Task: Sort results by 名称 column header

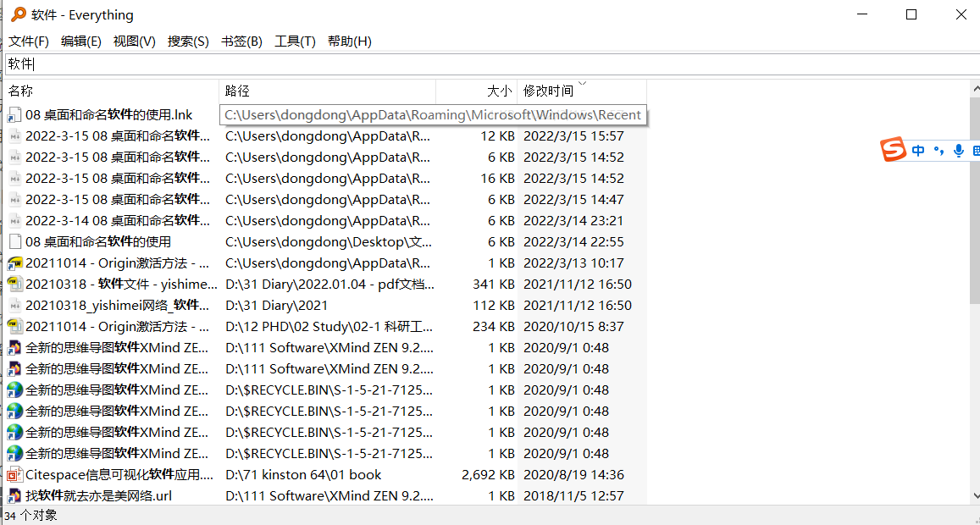Action: [x=110, y=91]
